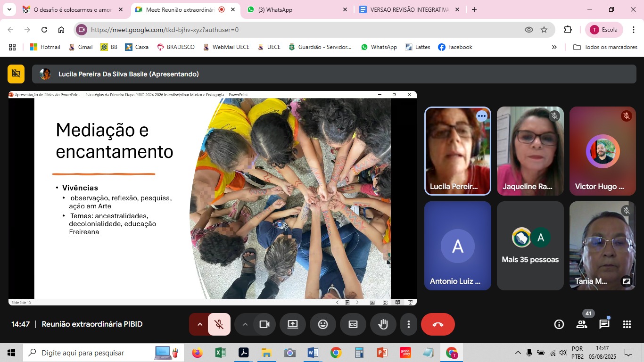Switch to the WhatsApp browser tab
Screen dimensions: 644x362
point(297,9)
